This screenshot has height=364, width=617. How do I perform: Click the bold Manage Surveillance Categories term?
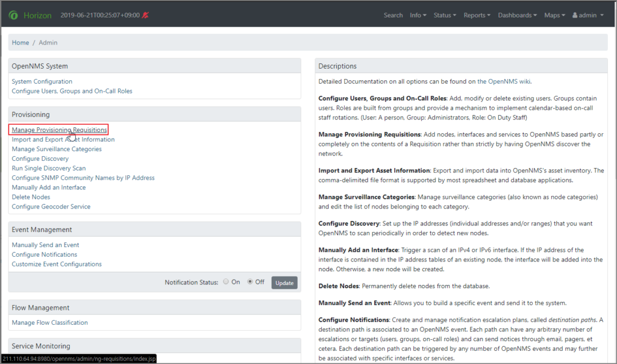[x=366, y=197]
